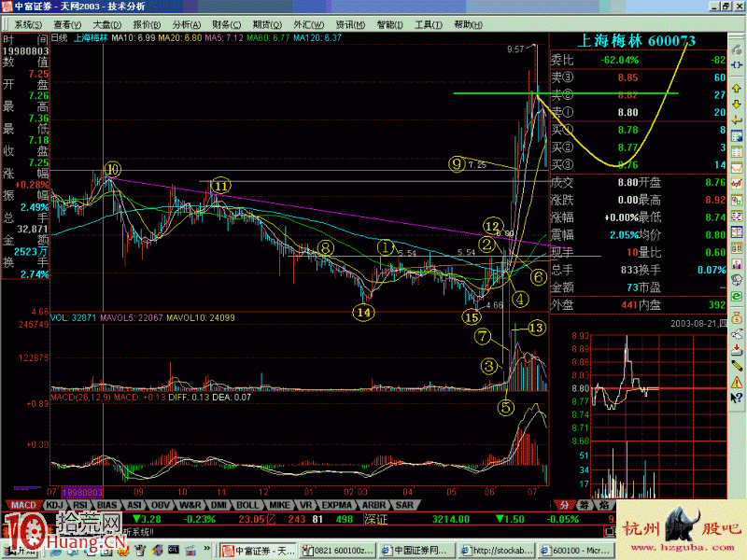The width and height of the screenshot is (747, 560).
Task: Select the 焰 tab under the intraday chart
Action: coord(604,505)
